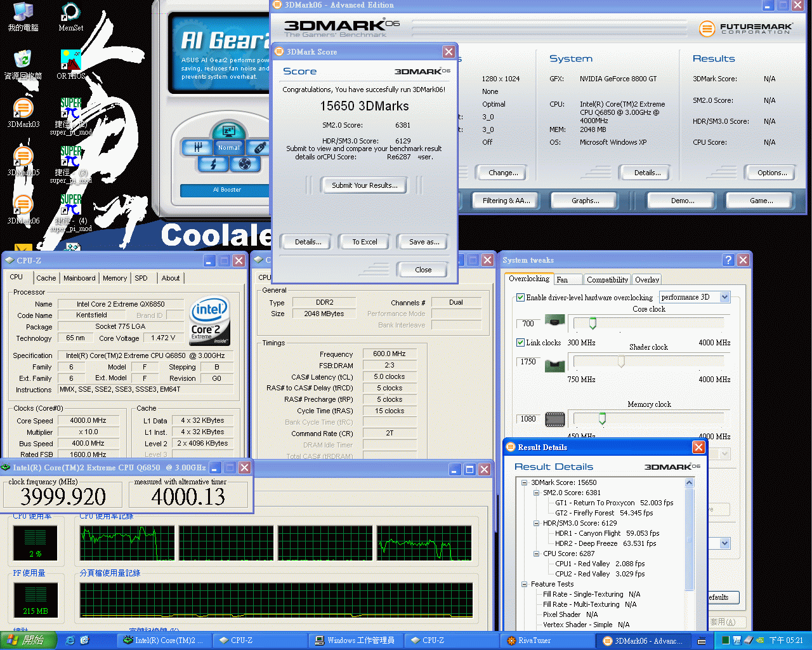
Task: Click the To Excel button
Action: [365, 242]
